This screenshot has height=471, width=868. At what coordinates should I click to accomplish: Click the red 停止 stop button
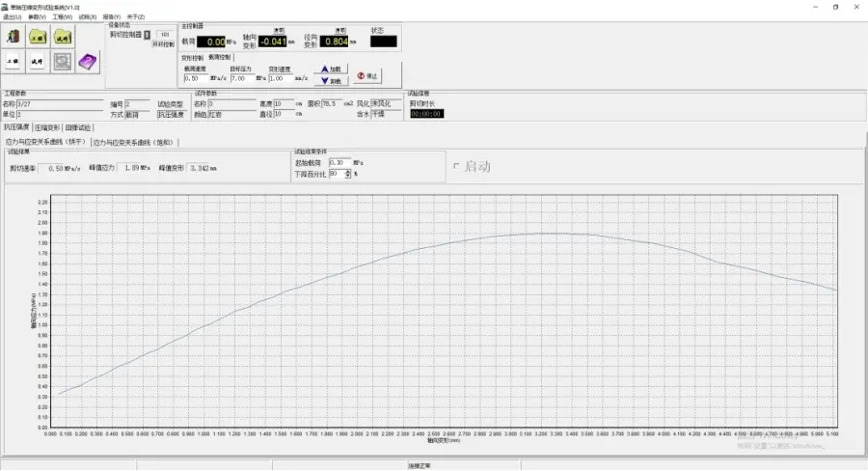click(367, 76)
